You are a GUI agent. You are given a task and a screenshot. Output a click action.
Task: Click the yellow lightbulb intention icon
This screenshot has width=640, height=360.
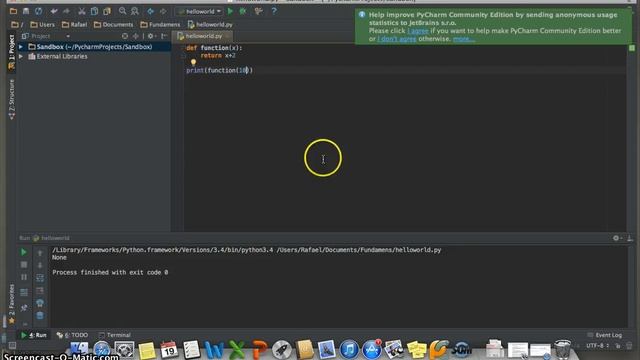193,62
